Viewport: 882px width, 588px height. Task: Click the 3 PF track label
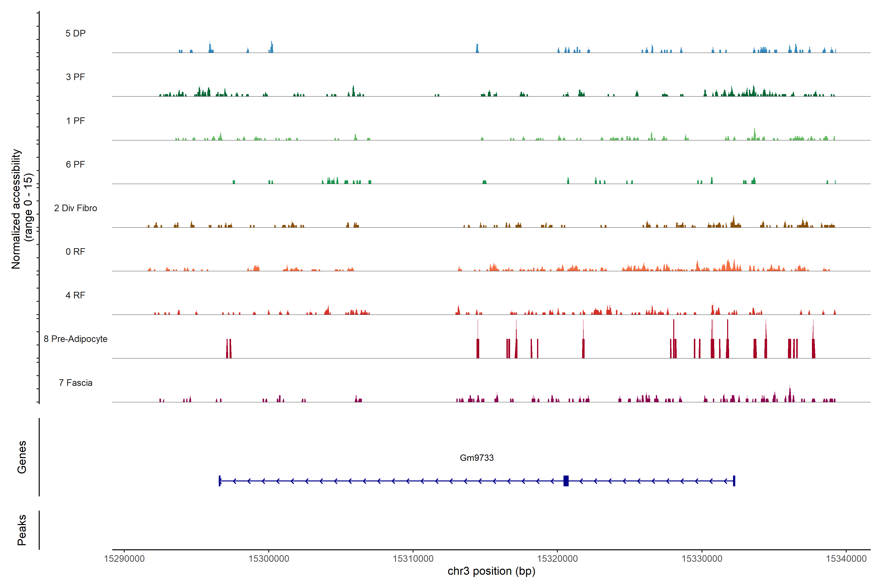pos(75,77)
